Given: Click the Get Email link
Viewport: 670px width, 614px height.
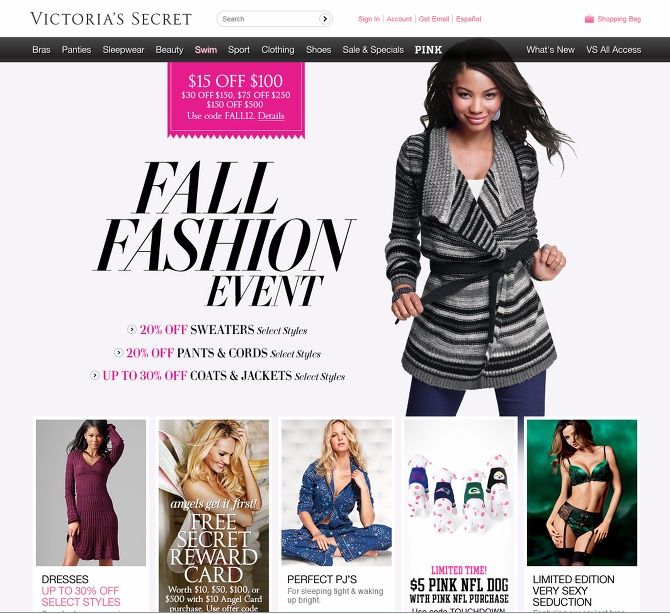Looking at the screenshot, I should (434, 19).
